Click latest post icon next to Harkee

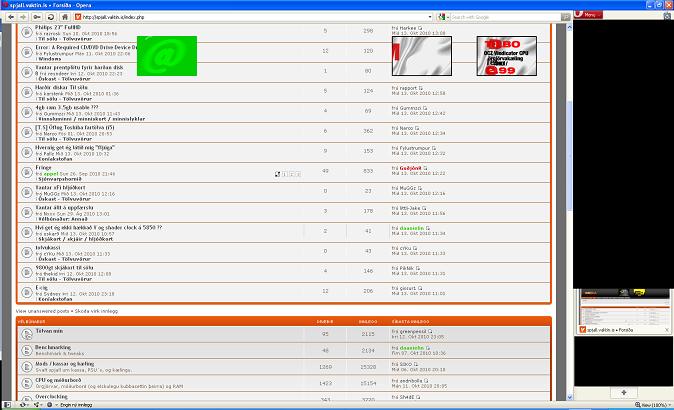pos(422,27)
